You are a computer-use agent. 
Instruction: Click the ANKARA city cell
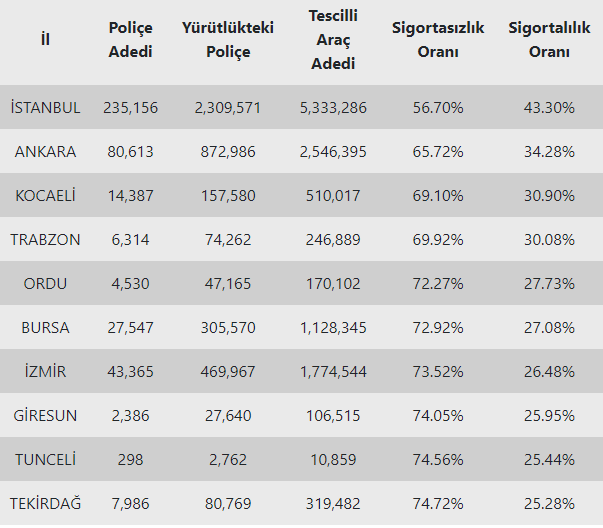46,151
